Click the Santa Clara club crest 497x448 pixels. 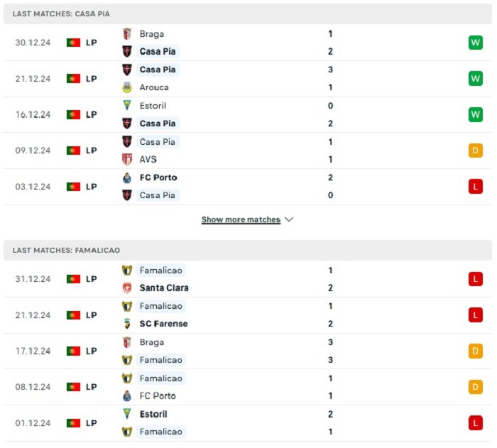(127, 288)
